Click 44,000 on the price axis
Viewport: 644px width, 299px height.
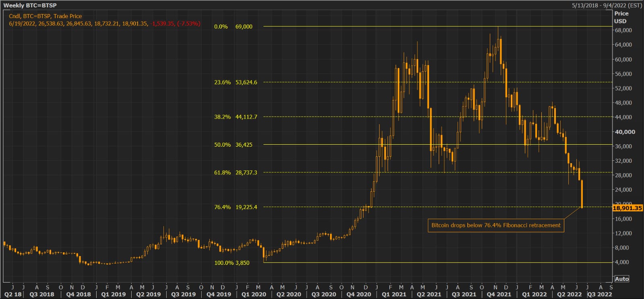(x=623, y=117)
